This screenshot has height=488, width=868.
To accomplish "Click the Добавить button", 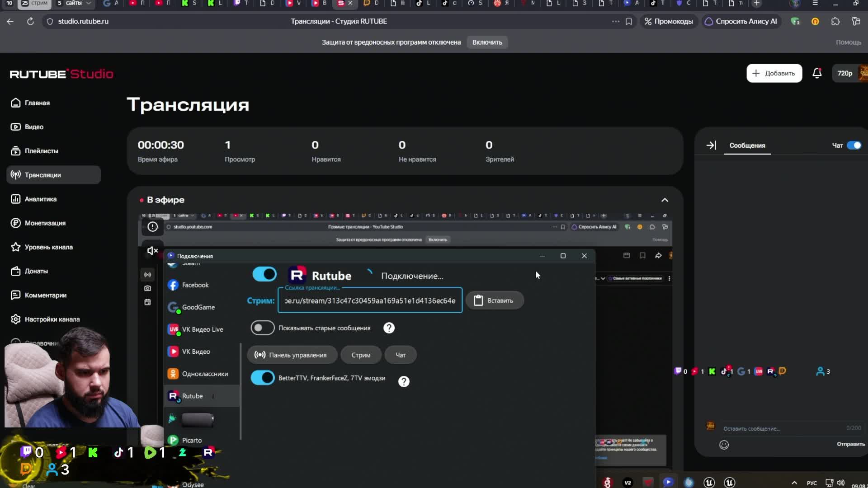I will pos(774,73).
